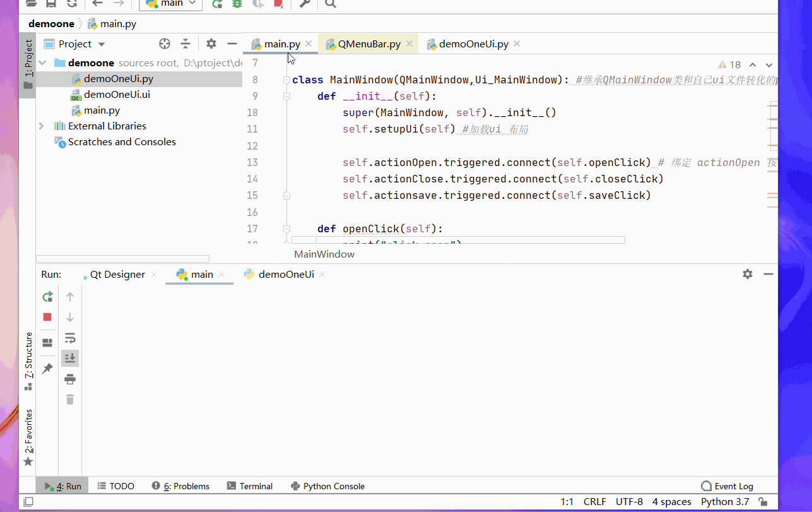The width and height of the screenshot is (812, 512).
Task: Hide the Project panel with minus icon
Action: tap(232, 44)
